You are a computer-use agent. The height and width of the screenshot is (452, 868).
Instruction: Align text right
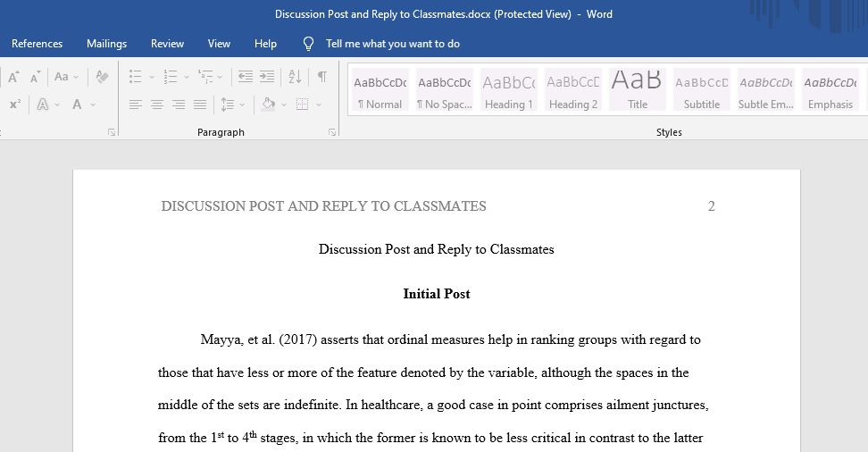pyautogui.click(x=179, y=105)
